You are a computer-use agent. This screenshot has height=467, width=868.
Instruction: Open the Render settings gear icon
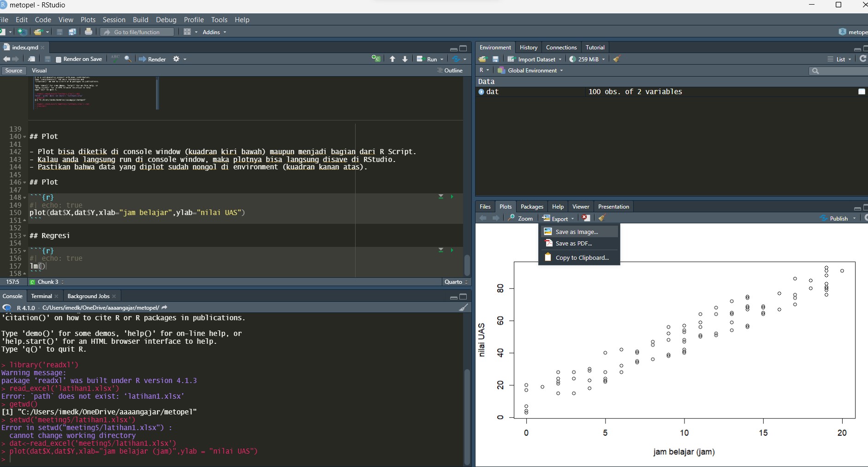[x=177, y=59]
